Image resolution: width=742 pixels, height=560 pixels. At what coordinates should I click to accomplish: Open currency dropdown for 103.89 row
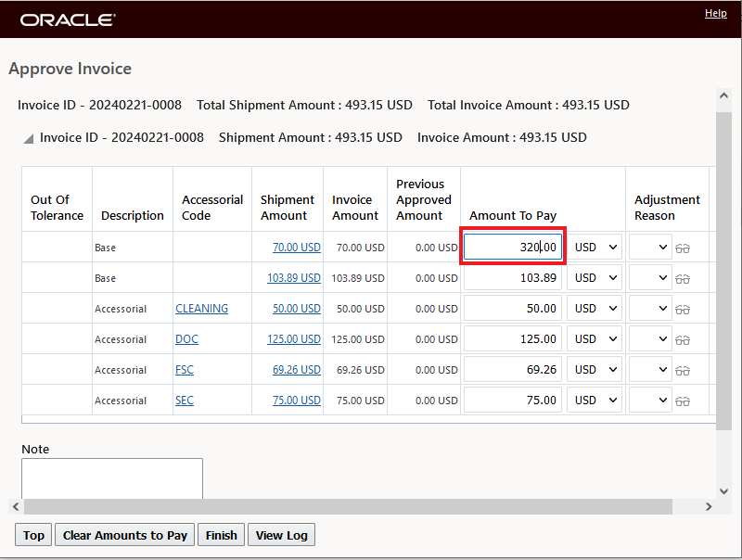[x=595, y=277]
